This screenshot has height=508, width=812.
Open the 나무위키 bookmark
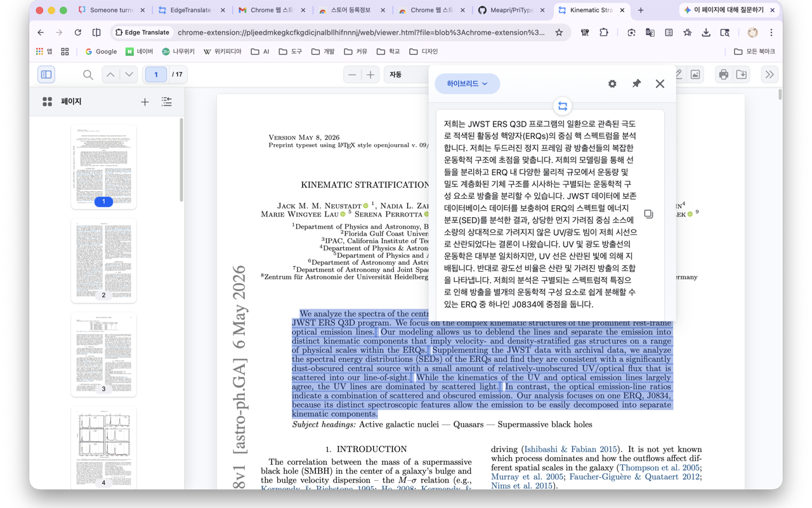[178, 51]
